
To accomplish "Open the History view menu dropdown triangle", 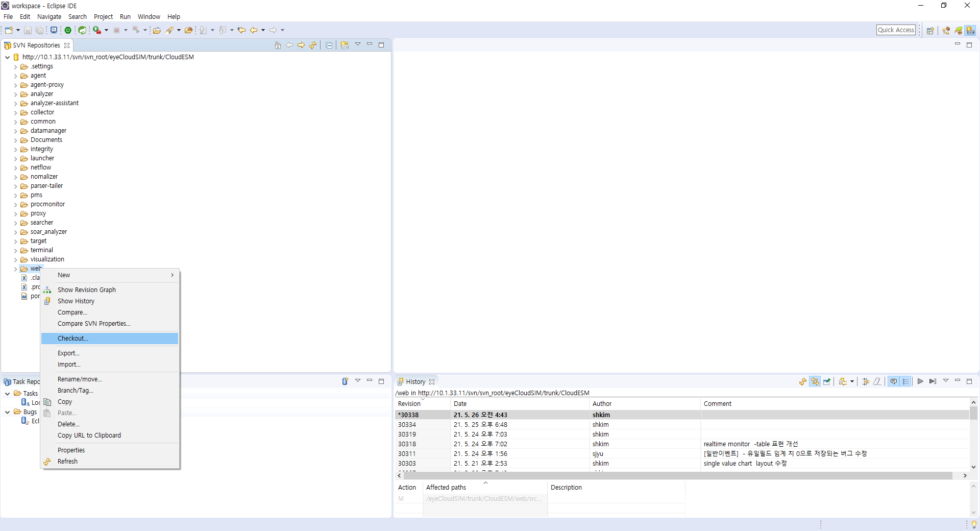I will tap(946, 380).
